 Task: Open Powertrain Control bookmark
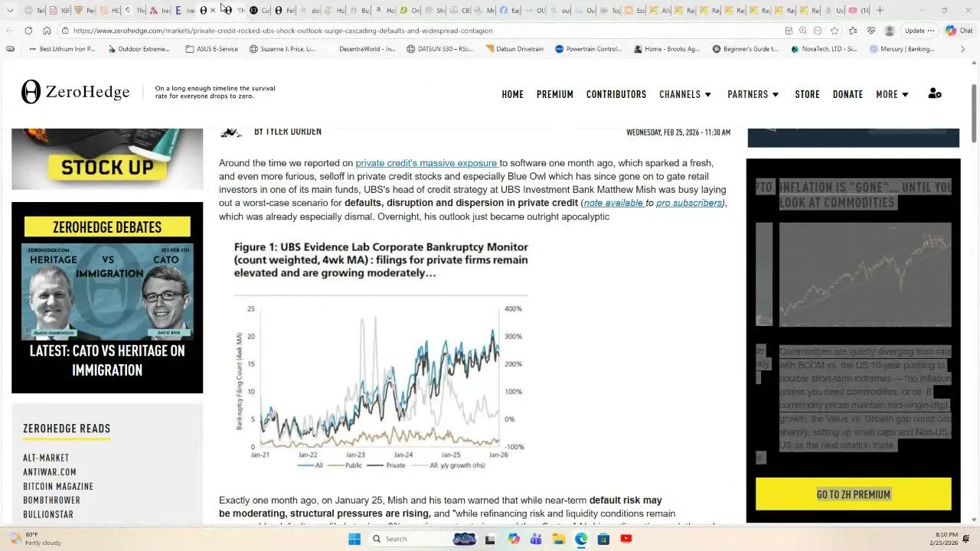point(588,49)
